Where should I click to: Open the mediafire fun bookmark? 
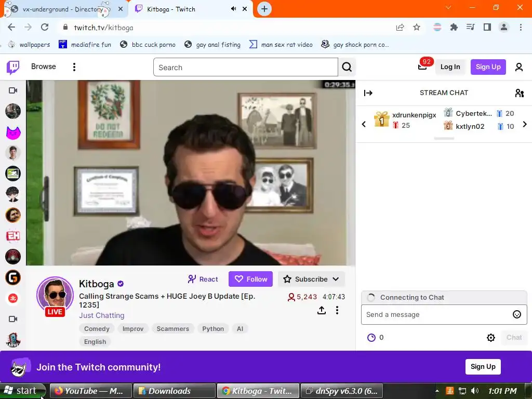85,45
